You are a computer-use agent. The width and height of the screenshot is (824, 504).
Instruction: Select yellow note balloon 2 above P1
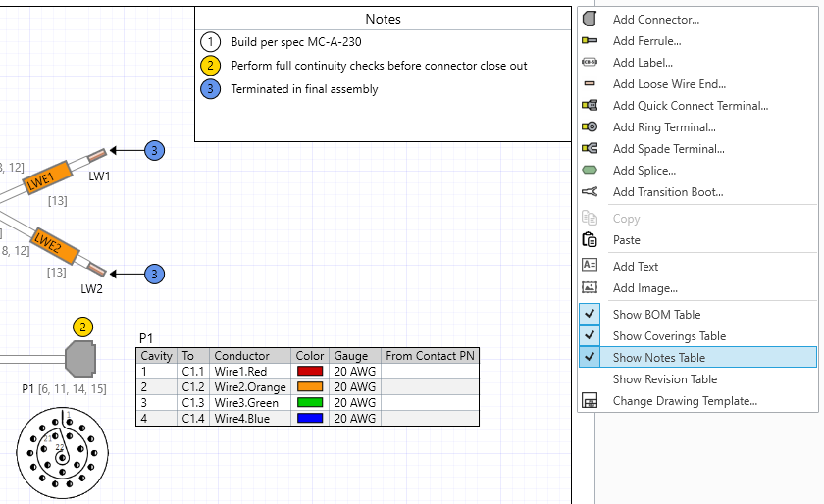(x=83, y=327)
